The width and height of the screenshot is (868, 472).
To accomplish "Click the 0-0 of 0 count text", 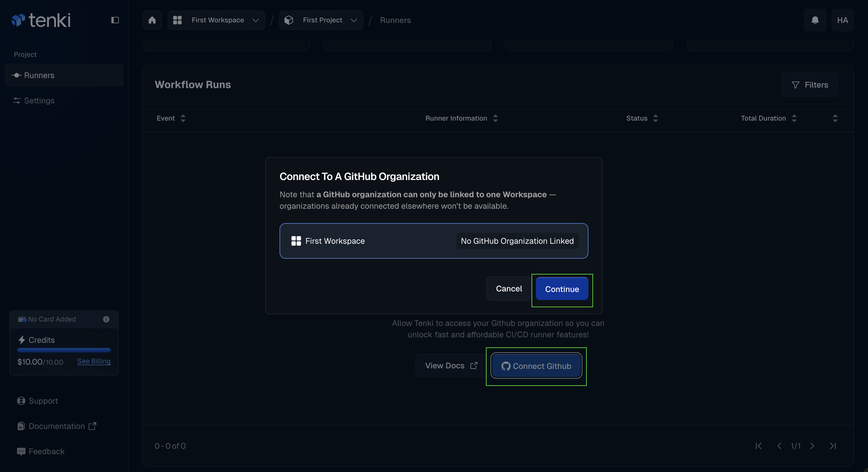I will [170, 446].
